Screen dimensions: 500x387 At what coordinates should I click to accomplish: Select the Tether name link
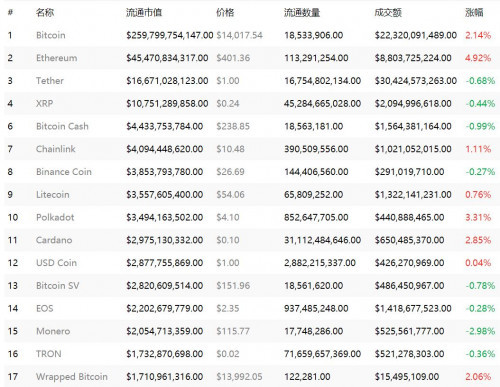[50, 81]
